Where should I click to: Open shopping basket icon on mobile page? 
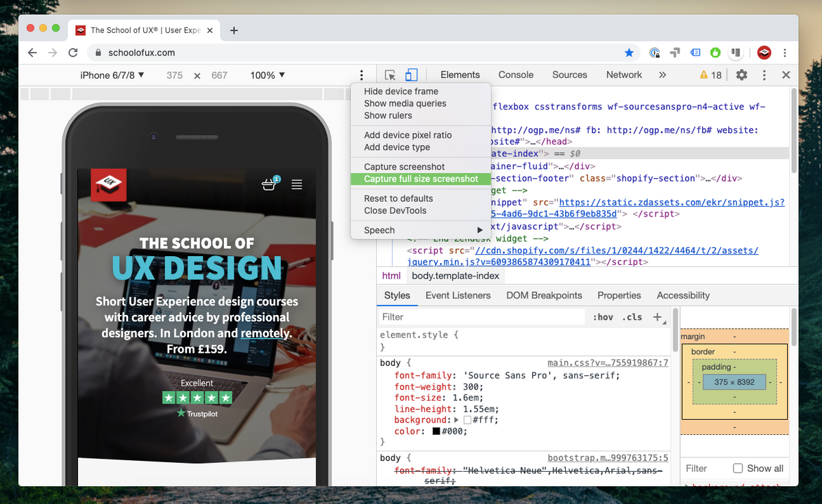click(270, 184)
